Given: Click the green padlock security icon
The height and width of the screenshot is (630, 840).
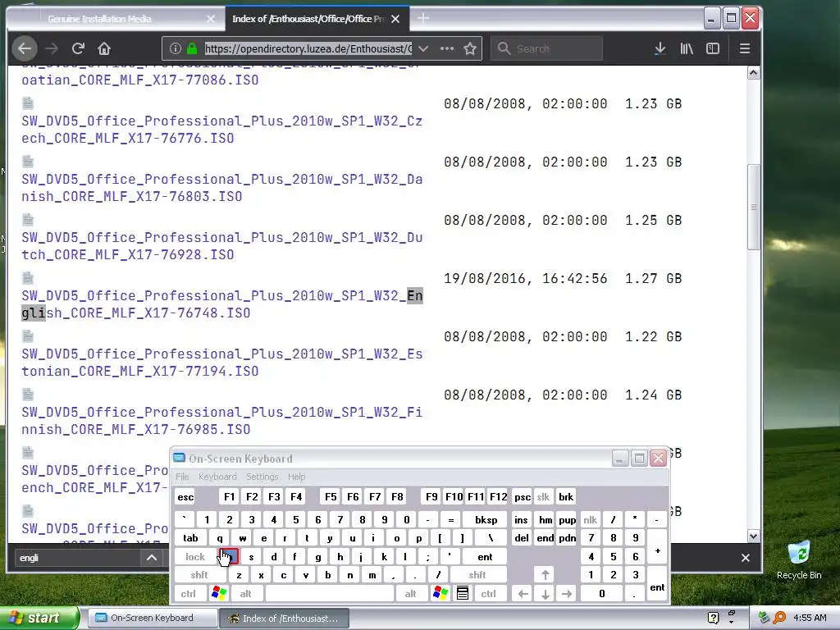Looking at the screenshot, I should click(192, 48).
